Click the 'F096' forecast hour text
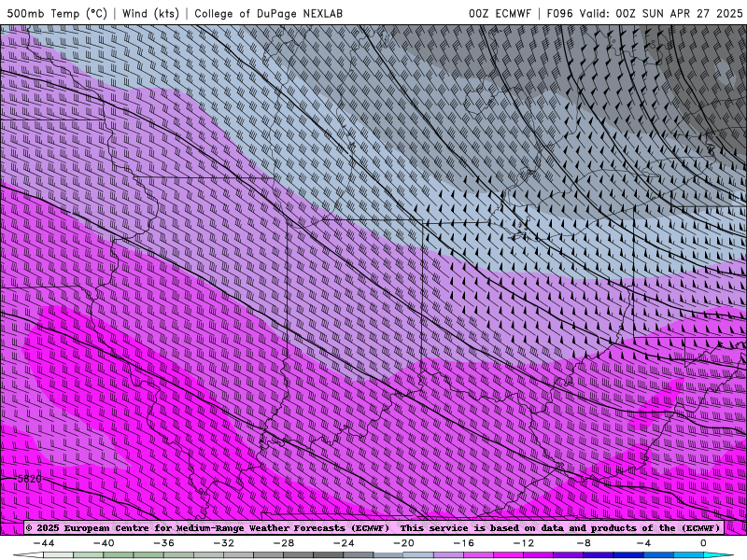This screenshot has height=560, width=747. (561, 14)
